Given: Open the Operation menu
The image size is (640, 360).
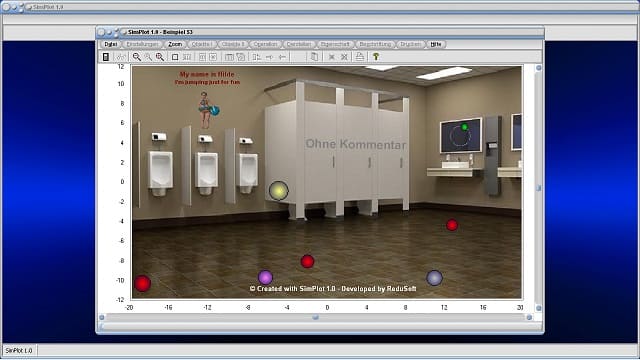Looking at the screenshot, I should pyautogui.click(x=265, y=44).
